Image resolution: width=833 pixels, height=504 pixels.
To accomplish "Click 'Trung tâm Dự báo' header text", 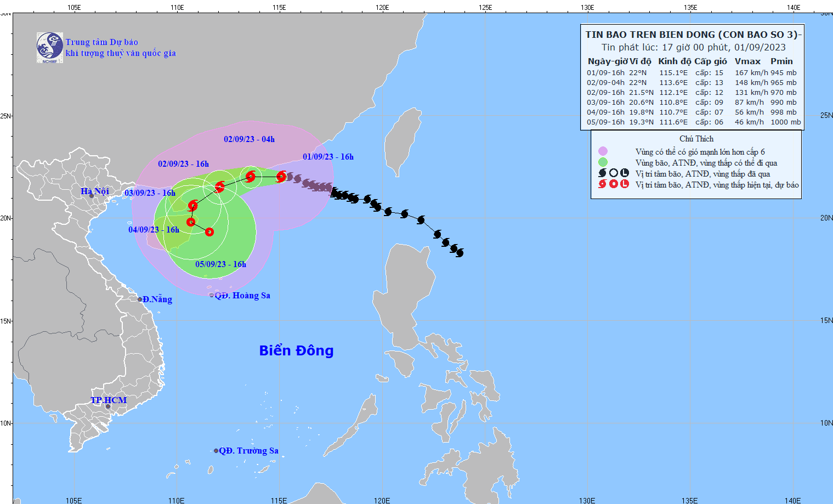I will [101, 42].
